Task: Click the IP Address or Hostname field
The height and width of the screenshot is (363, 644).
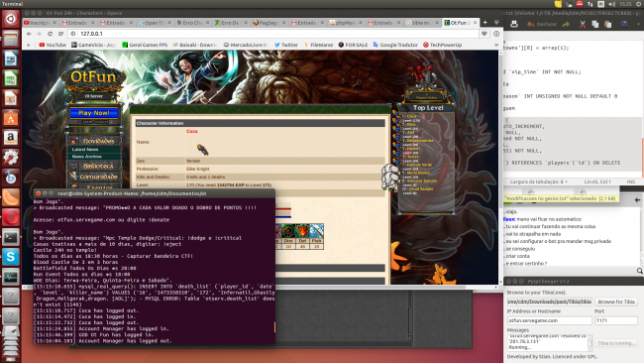Action: tap(549, 320)
